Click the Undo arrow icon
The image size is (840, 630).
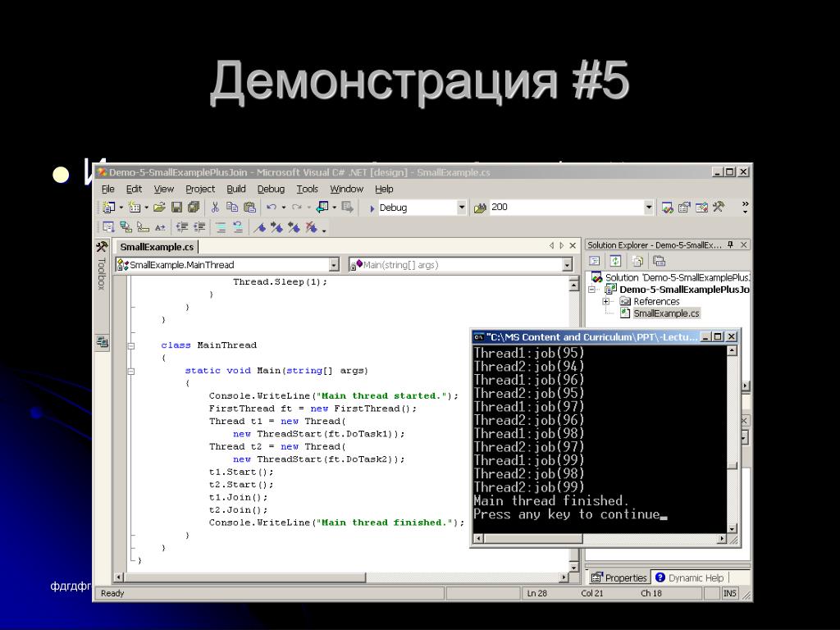(x=272, y=208)
